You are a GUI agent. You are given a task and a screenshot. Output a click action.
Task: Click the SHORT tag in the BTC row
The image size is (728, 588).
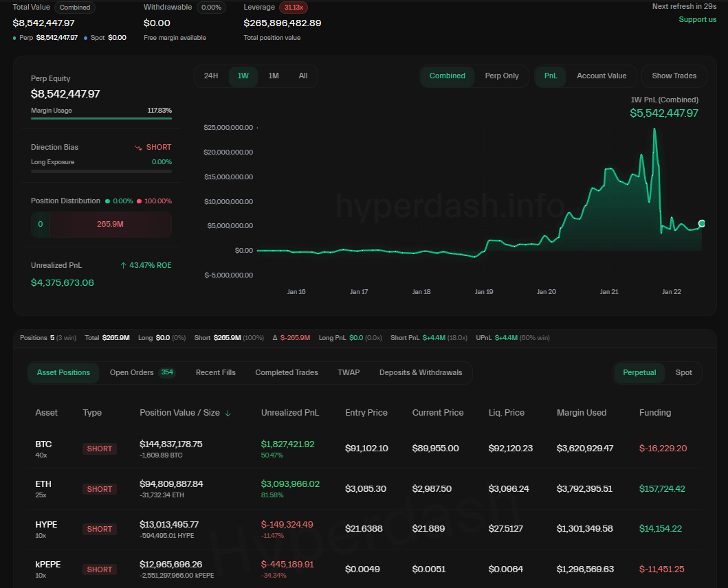[x=100, y=449]
